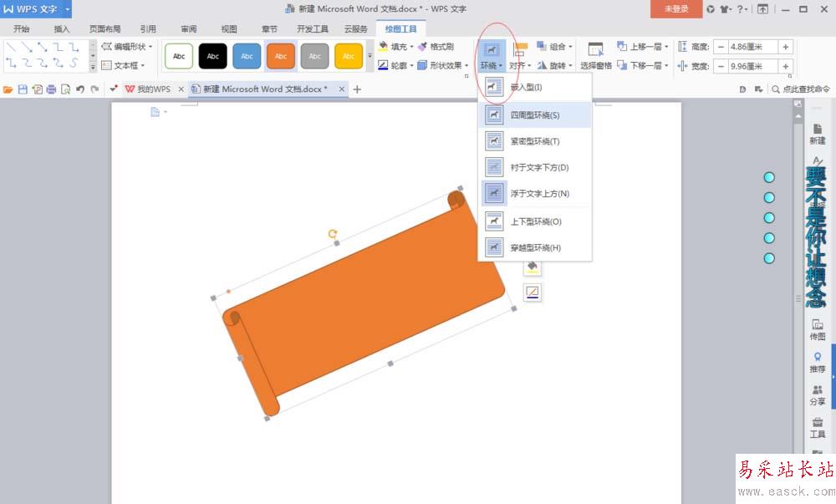Open the 编辑形状 edit shape dropdown
Viewport: 836px width, 504px height.
point(127,47)
